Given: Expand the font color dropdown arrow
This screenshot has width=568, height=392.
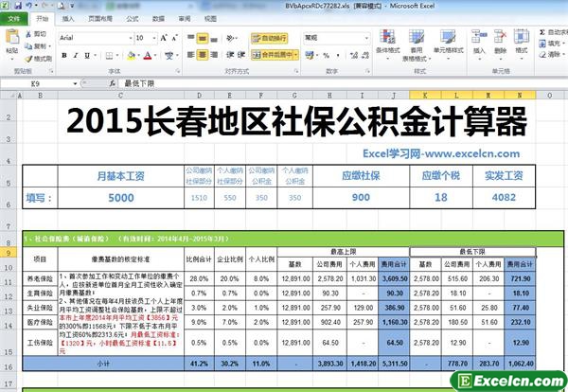Looking at the screenshot, I should (155, 56).
